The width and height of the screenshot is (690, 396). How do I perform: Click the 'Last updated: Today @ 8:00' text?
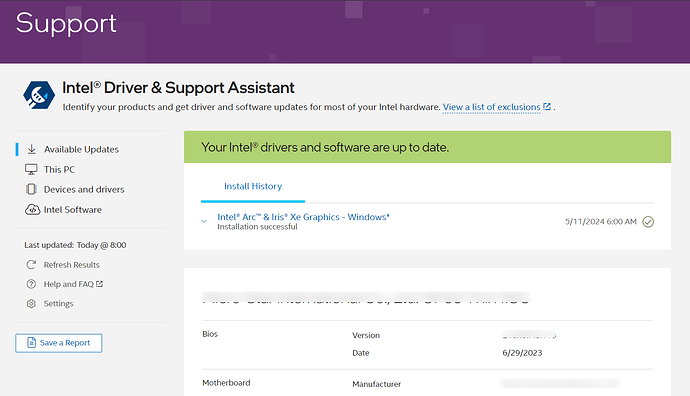pyautogui.click(x=75, y=245)
